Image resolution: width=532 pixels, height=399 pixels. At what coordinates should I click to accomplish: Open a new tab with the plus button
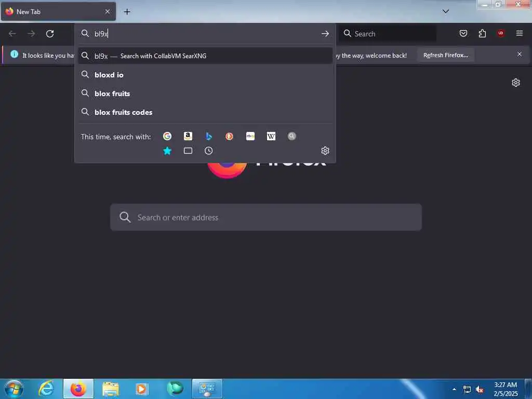click(127, 12)
